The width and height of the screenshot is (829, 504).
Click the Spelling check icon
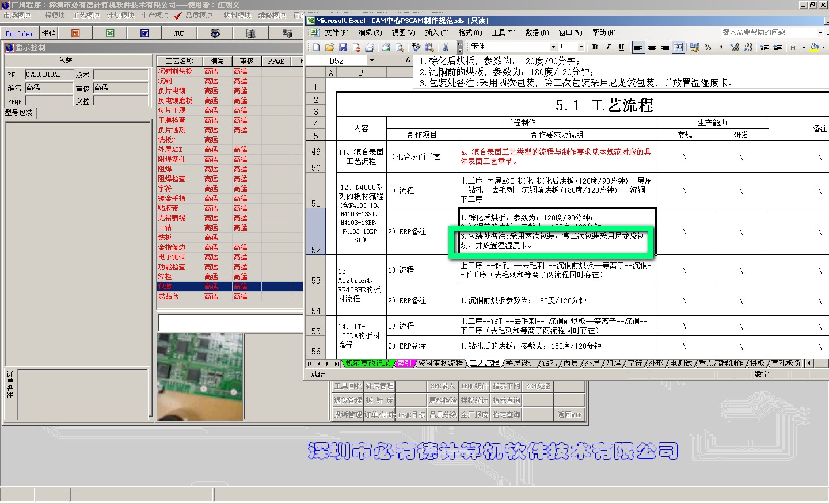tap(416, 47)
